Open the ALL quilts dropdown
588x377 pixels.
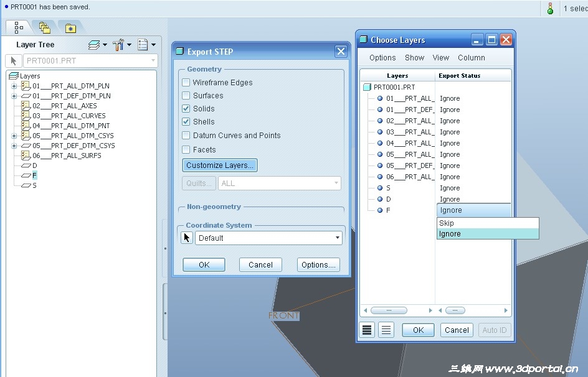(x=280, y=183)
